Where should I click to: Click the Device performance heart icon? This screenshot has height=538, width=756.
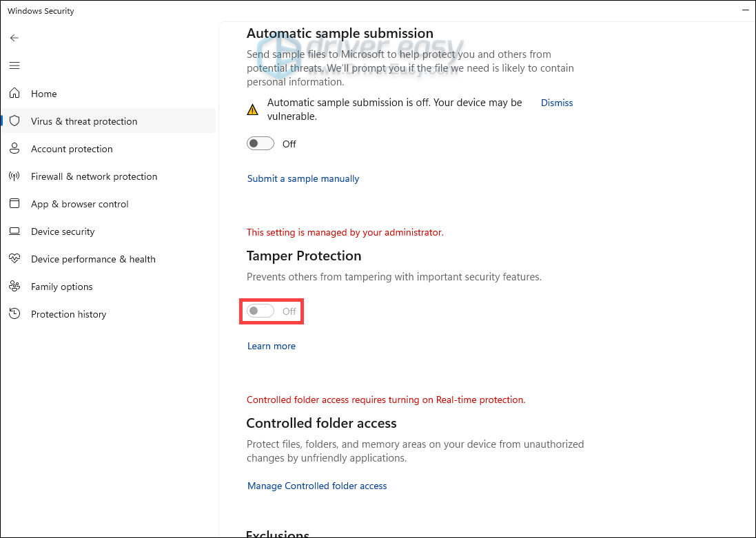[x=14, y=259]
